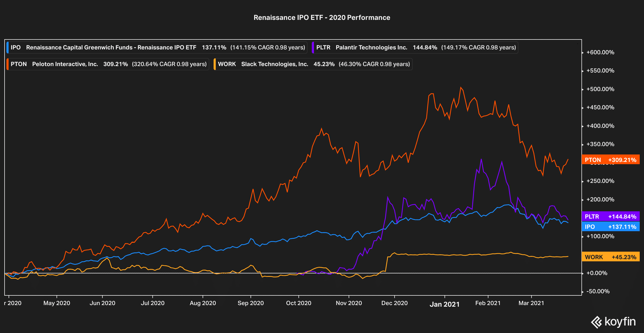Click the May 2020 x-axis label
The height and width of the screenshot is (333, 644).
click(57, 303)
